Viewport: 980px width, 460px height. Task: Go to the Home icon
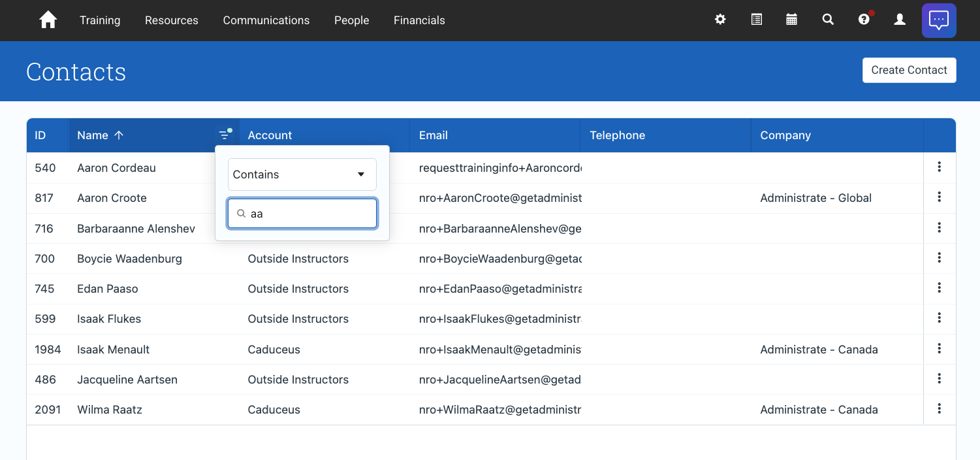[x=48, y=20]
